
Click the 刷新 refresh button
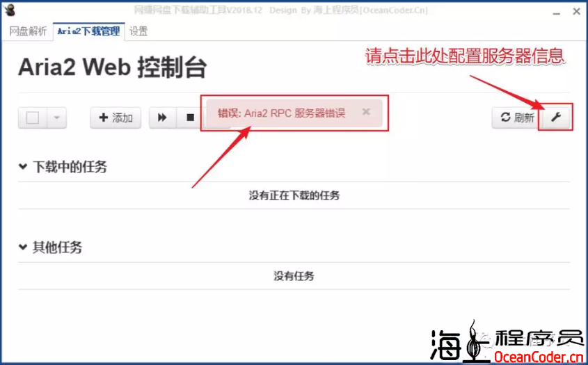click(518, 117)
